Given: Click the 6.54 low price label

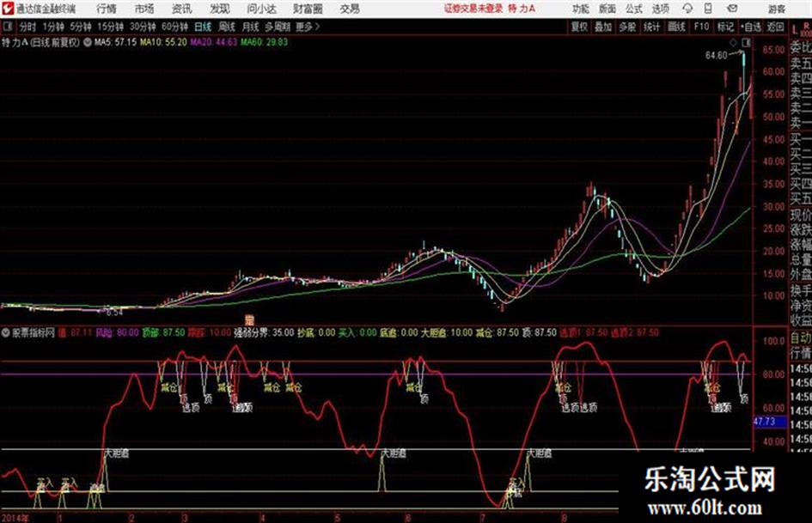Looking at the screenshot, I should coord(114,313).
